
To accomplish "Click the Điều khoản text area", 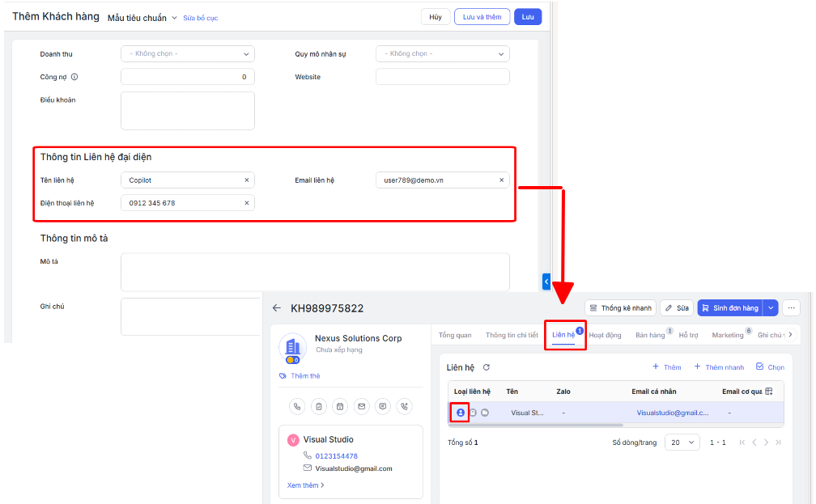I will (188, 111).
